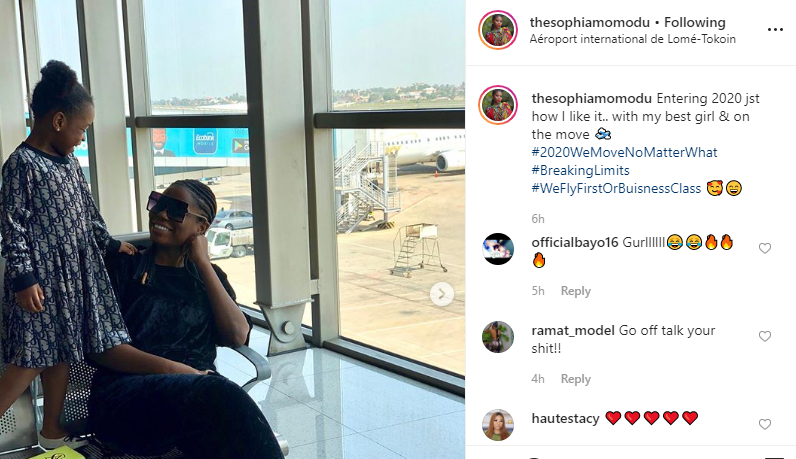The width and height of the screenshot is (796, 459).
Task: Like ramat_model's comment with heart icon
Action: tap(765, 336)
